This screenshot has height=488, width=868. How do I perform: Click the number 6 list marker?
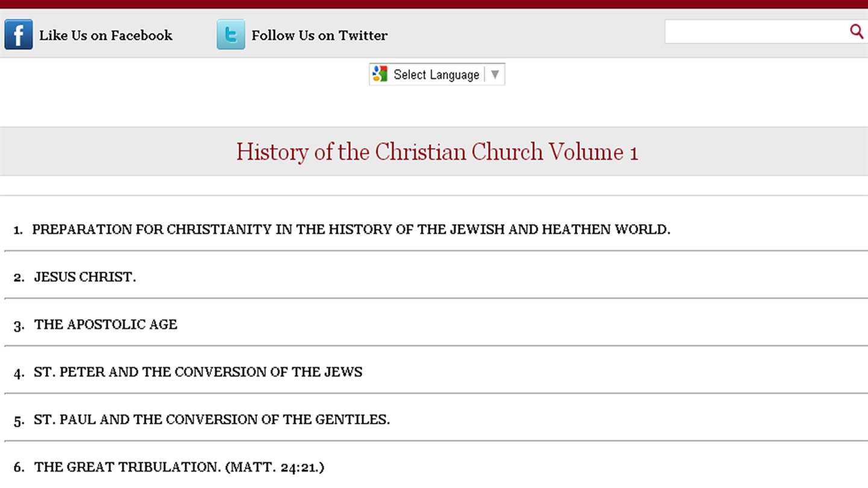(19, 468)
